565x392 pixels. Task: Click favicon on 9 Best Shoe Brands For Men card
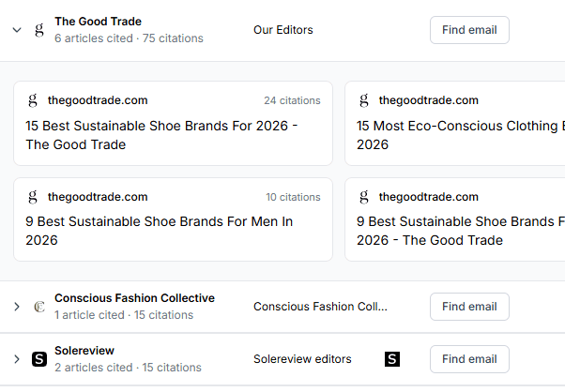(x=33, y=197)
